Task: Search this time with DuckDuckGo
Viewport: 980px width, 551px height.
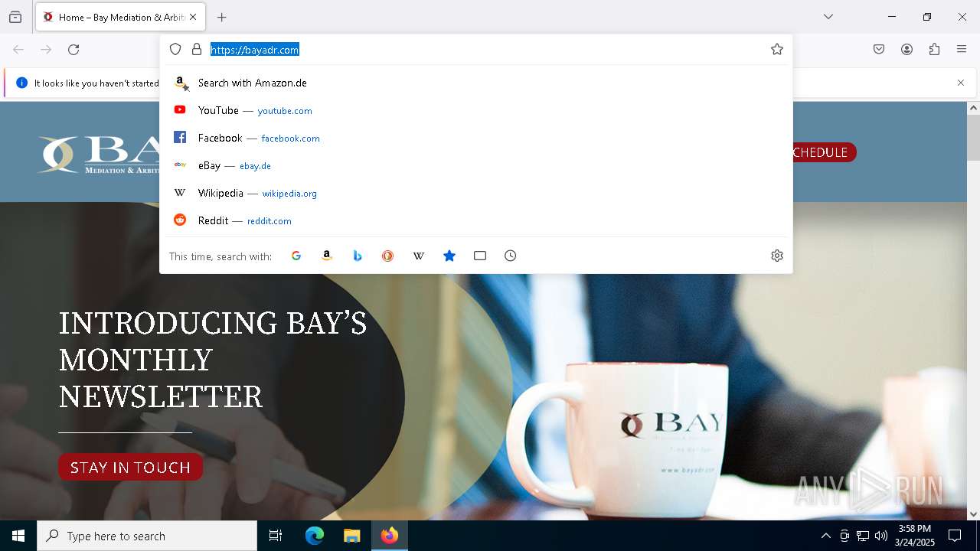Action: (x=388, y=256)
